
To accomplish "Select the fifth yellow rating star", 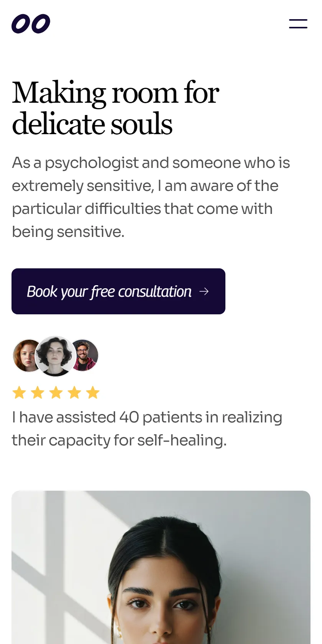I will (93, 393).
